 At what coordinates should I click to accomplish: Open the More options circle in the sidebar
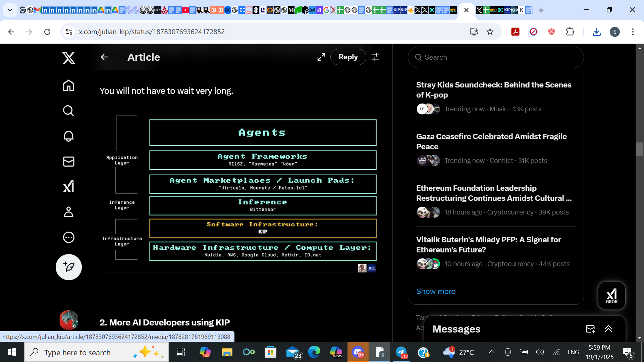coord(69,237)
